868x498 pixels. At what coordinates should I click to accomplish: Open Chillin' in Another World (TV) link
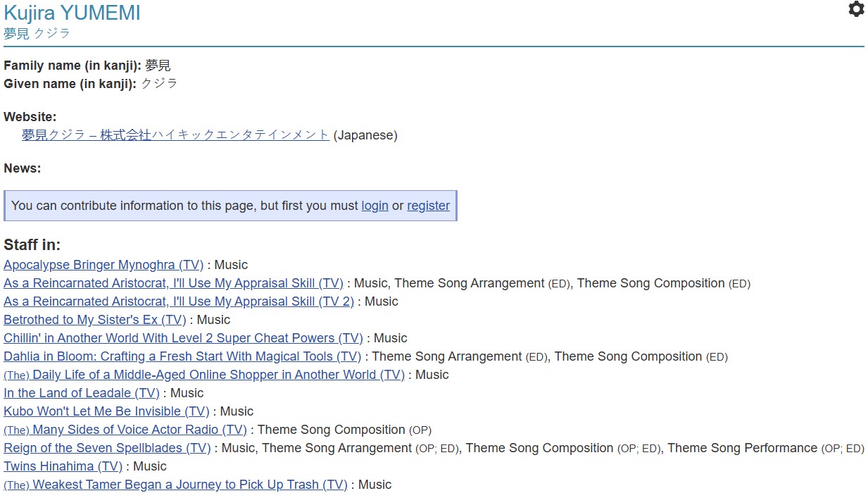pos(183,338)
